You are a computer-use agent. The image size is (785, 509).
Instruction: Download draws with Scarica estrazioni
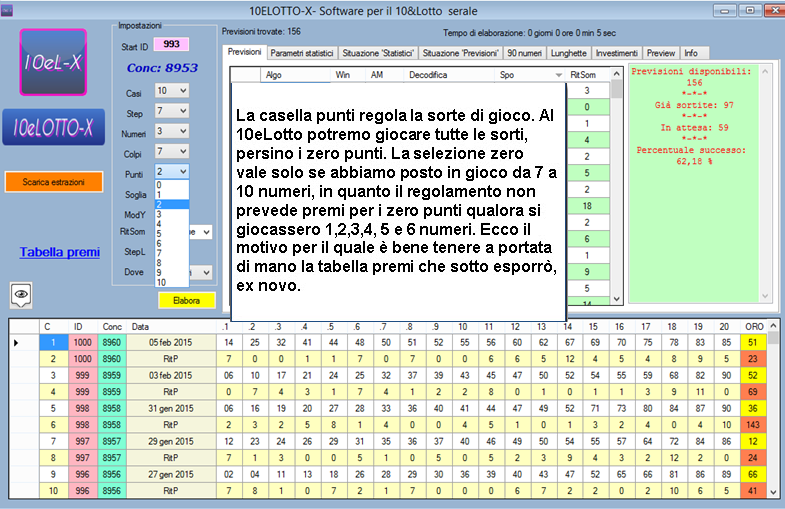pos(54,182)
